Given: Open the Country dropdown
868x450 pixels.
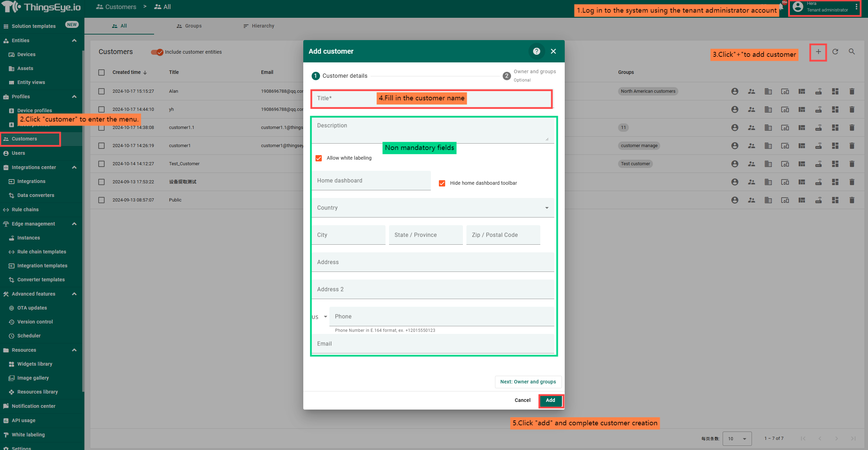Looking at the screenshot, I should point(433,208).
